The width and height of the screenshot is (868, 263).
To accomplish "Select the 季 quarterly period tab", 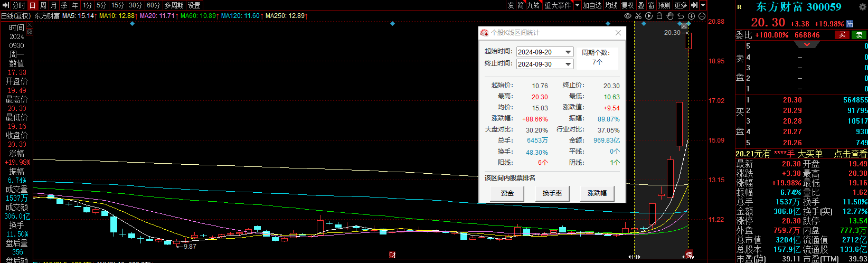I will click(64, 5).
